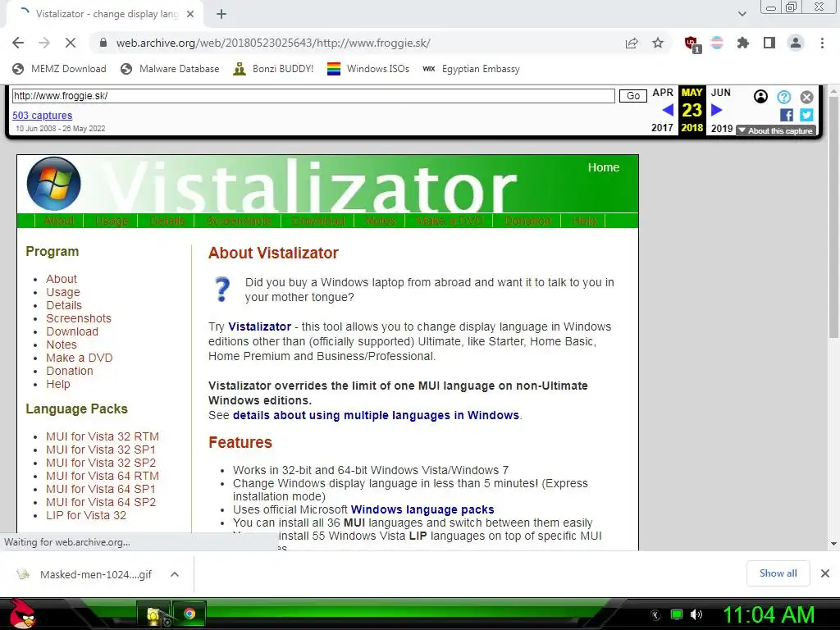Share capture on Twitter

[806, 115]
